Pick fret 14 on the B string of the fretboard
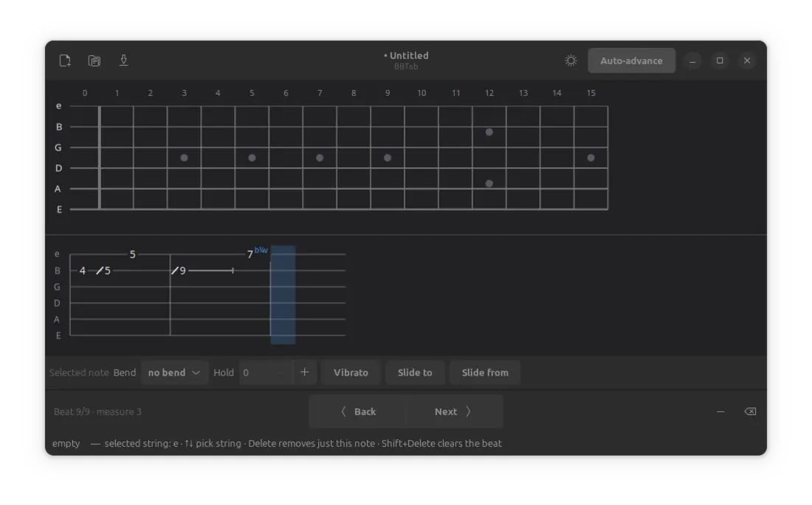The image size is (812, 505). 557,127
